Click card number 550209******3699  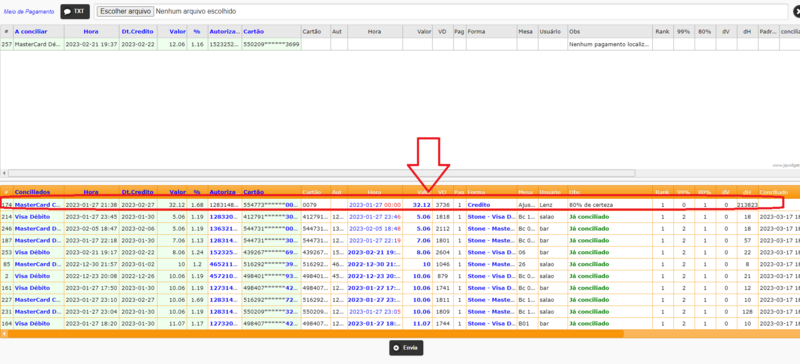click(271, 44)
